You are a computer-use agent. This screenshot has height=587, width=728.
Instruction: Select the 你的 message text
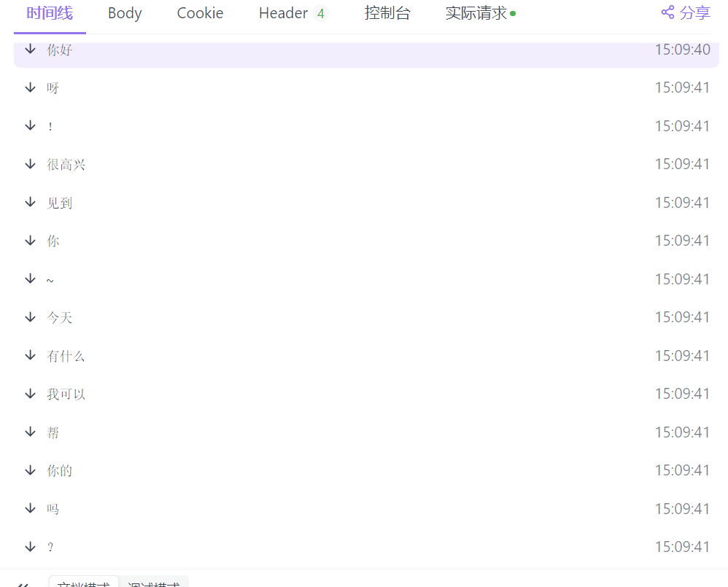pyautogui.click(x=59, y=470)
